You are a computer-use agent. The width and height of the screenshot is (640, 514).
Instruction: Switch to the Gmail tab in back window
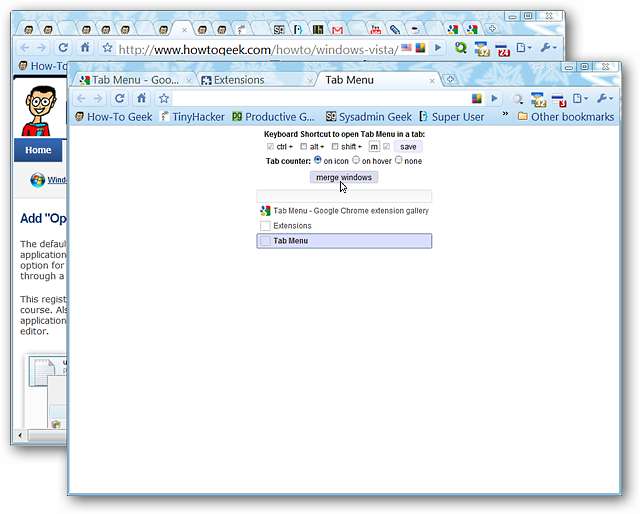[x=337, y=29]
